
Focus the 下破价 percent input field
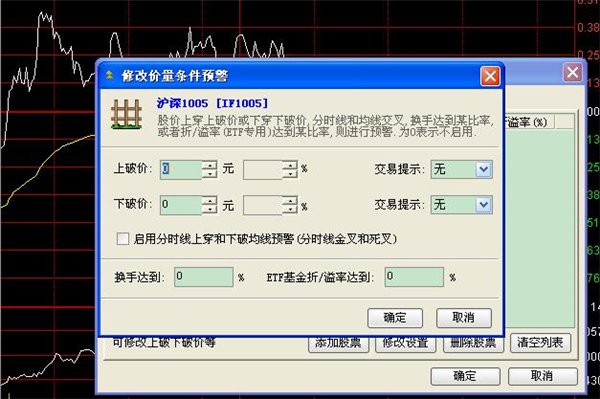(263, 205)
